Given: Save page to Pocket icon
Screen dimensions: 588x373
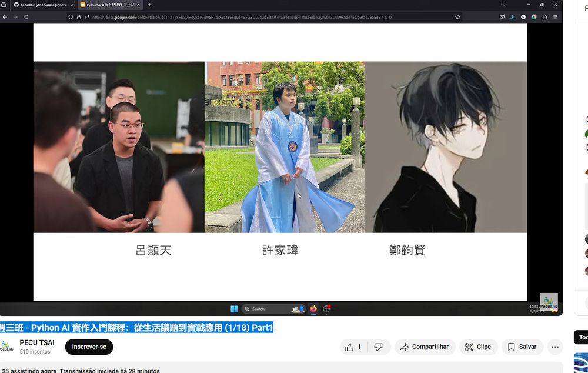Looking at the screenshot, I should (502, 17).
